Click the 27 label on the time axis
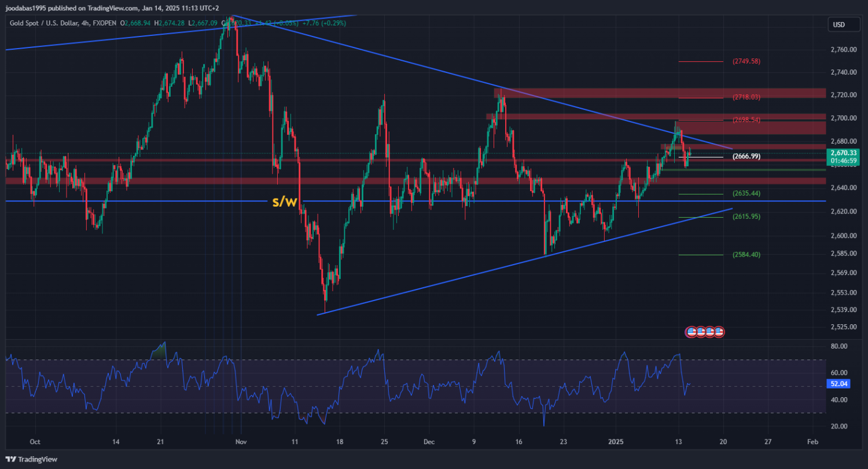Viewport: 868px width, 469px height. pos(768,441)
